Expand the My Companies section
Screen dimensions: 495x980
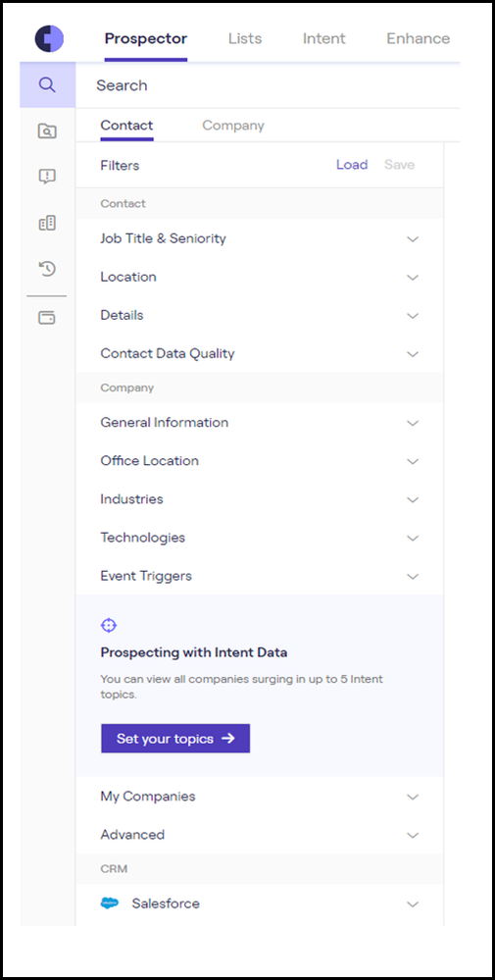click(260, 797)
